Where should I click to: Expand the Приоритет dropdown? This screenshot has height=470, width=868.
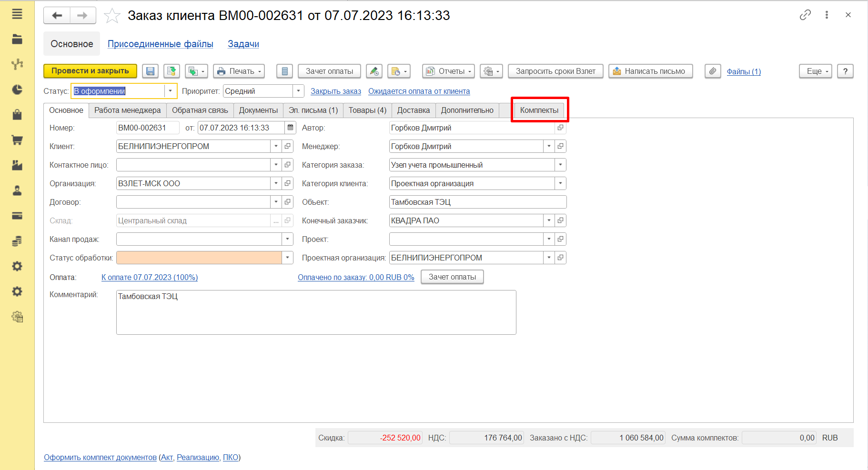click(298, 91)
